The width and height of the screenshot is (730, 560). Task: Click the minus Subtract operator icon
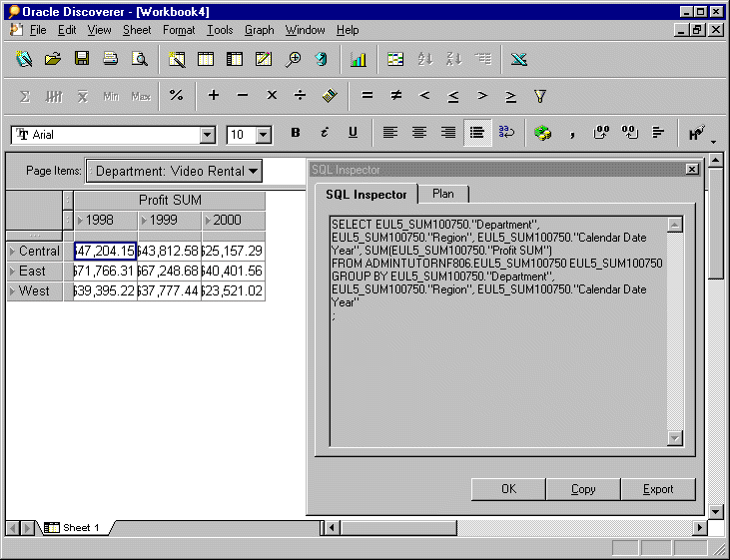pyautogui.click(x=242, y=96)
